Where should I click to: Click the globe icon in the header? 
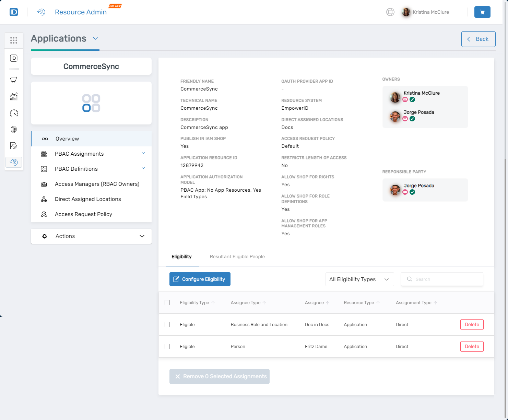390,12
